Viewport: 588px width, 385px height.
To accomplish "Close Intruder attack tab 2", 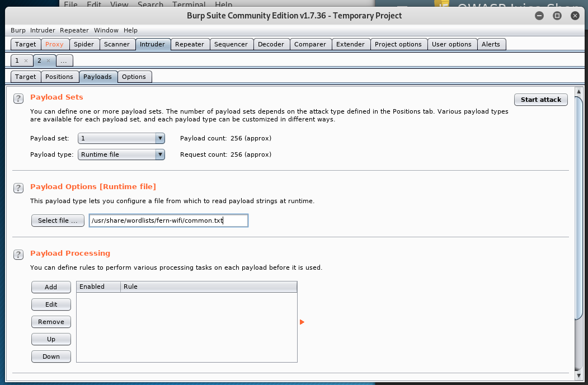I will click(48, 61).
